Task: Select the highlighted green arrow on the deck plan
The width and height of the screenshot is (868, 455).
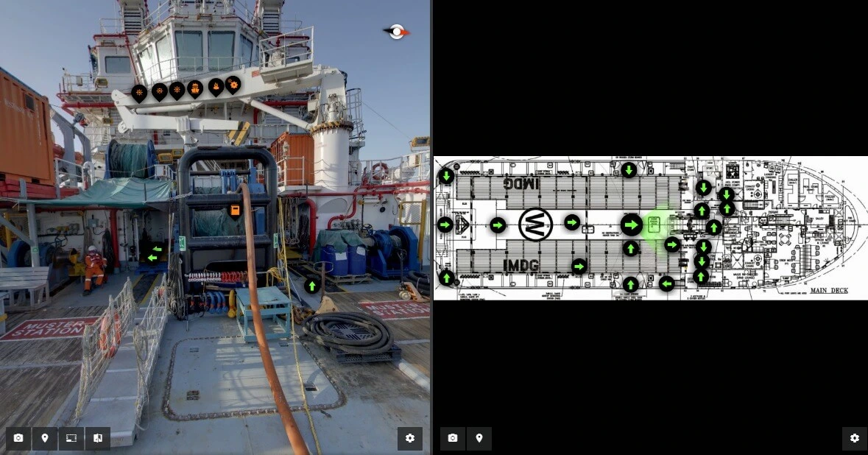Action: (631, 225)
